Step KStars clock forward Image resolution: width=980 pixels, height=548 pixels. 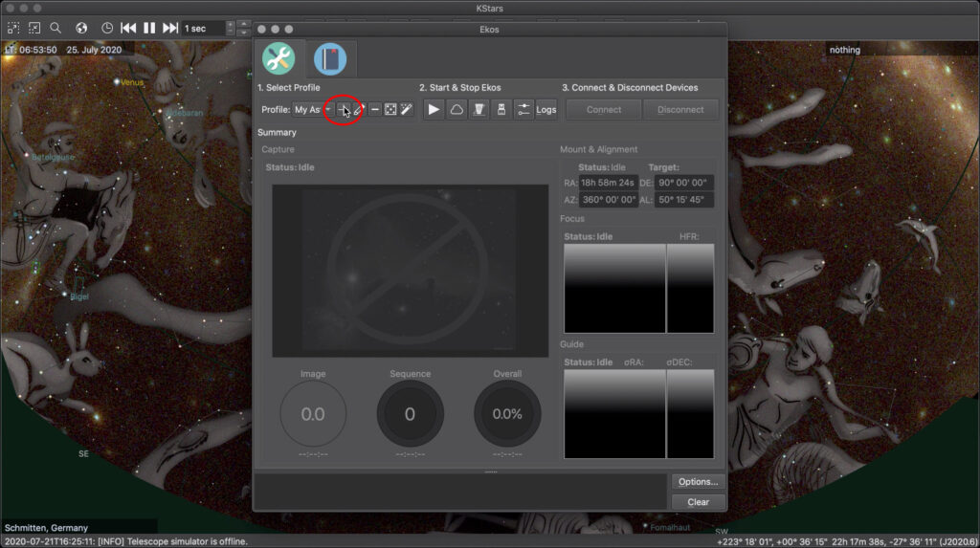(170, 28)
